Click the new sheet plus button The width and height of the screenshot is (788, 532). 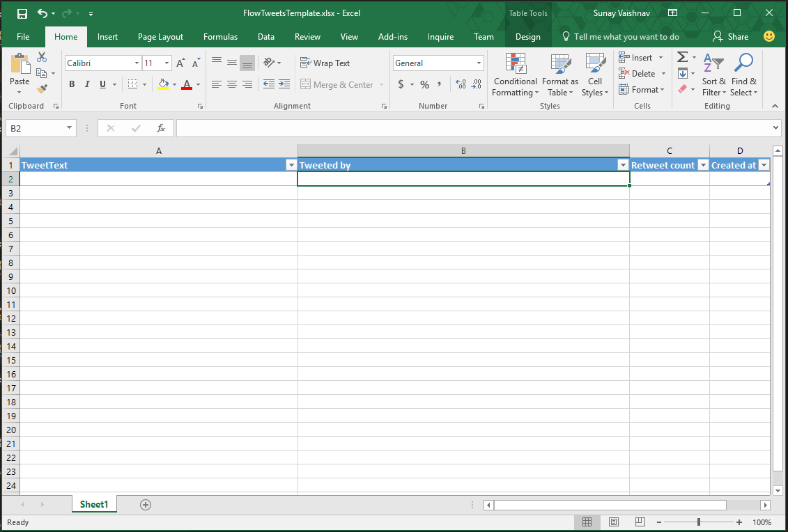point(146,505)
